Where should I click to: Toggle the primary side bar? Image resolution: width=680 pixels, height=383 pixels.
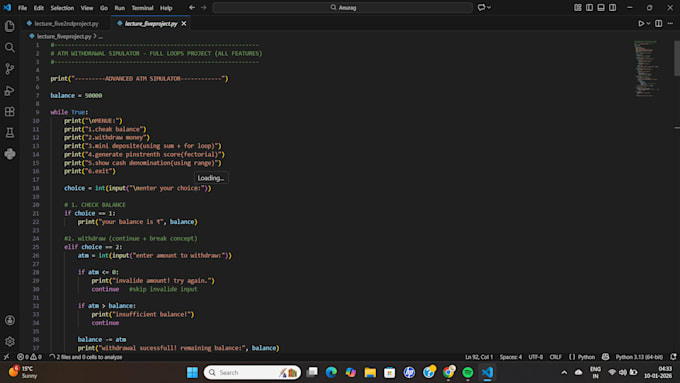[x=589, y=7]
